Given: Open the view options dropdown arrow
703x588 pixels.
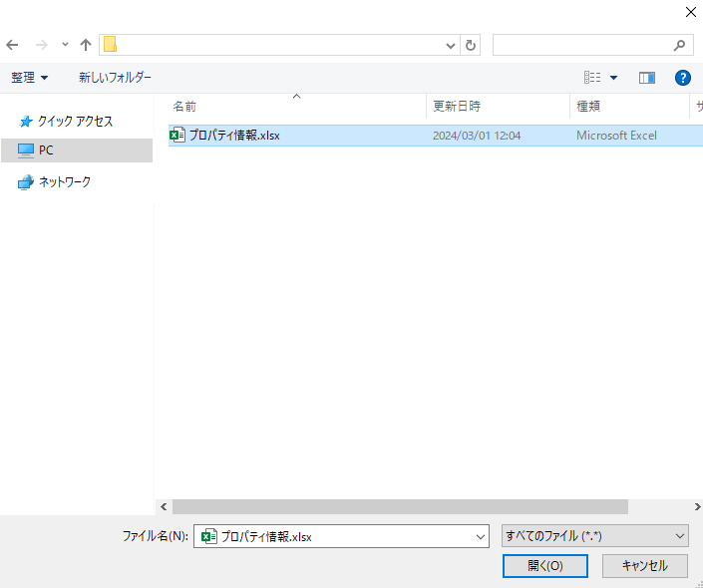Looking at the screenshot, I should coord(613,78).
